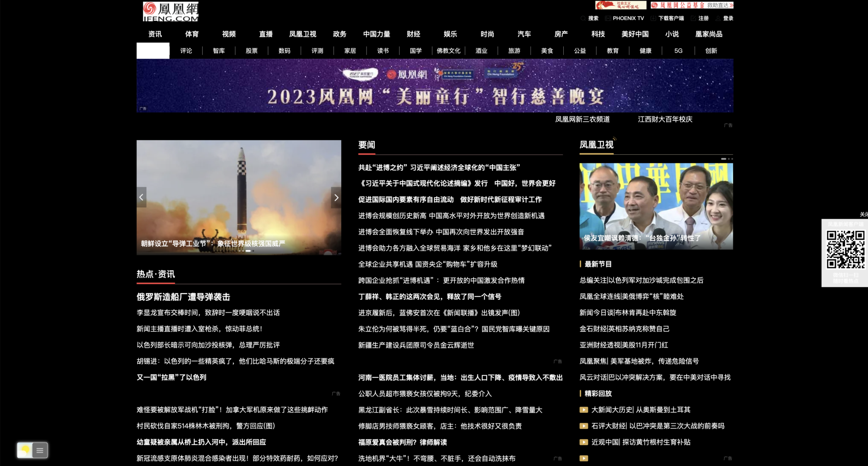Click play icon beside 石评大财经
Image resolution: width=868 pixels, height=466 pixels.
click(584, 426)
